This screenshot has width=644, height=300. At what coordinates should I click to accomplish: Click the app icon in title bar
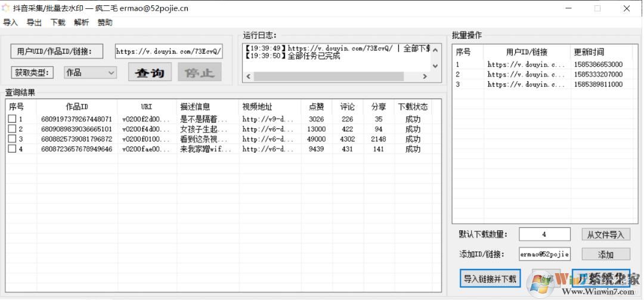6,8
